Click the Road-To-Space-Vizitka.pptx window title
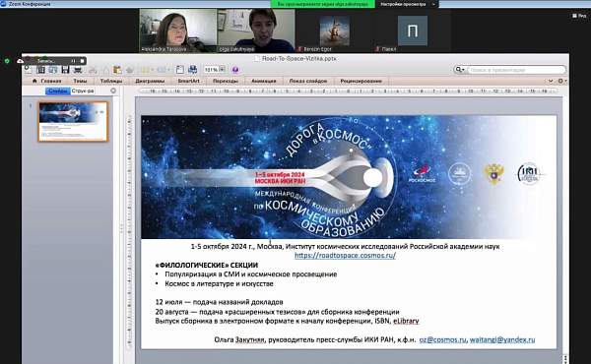 tap(298, 58)
